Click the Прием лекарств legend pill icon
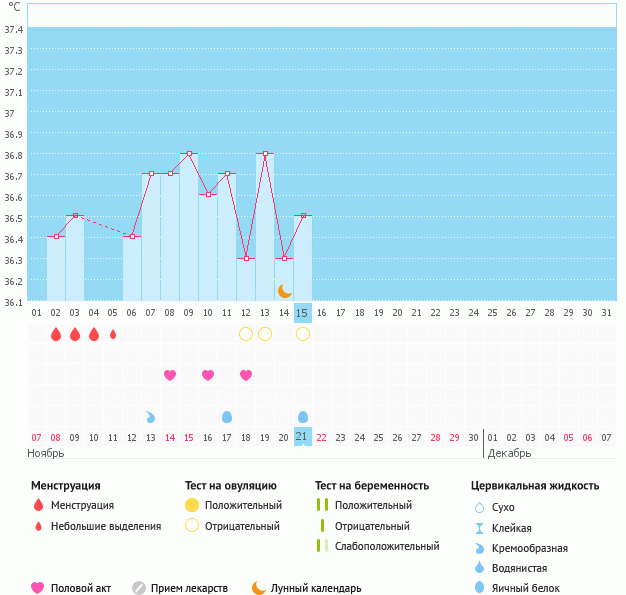This screenshot has height=595, width=626. pos(139,588)
